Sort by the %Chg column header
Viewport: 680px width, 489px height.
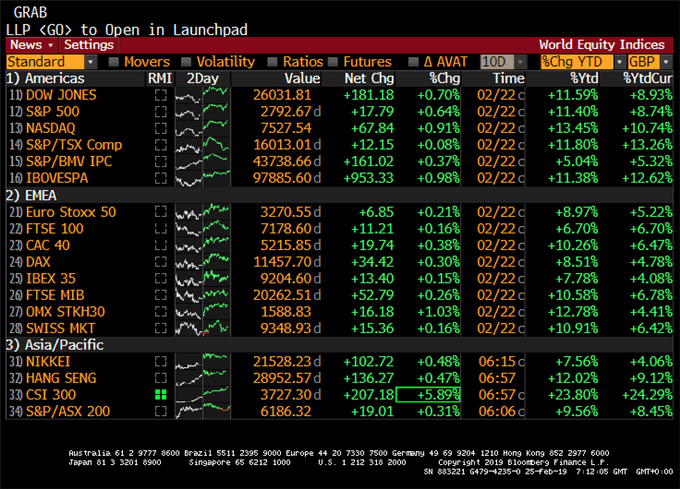[x=445, y=78]
